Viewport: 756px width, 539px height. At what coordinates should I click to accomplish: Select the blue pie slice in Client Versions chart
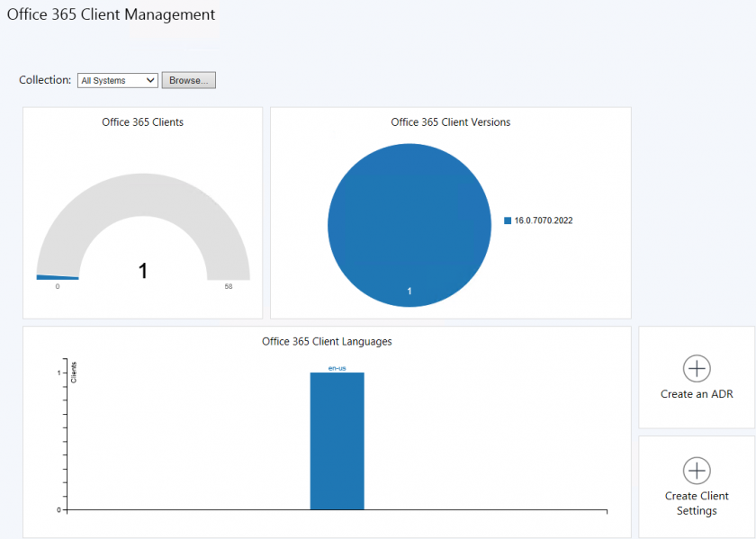409,223
